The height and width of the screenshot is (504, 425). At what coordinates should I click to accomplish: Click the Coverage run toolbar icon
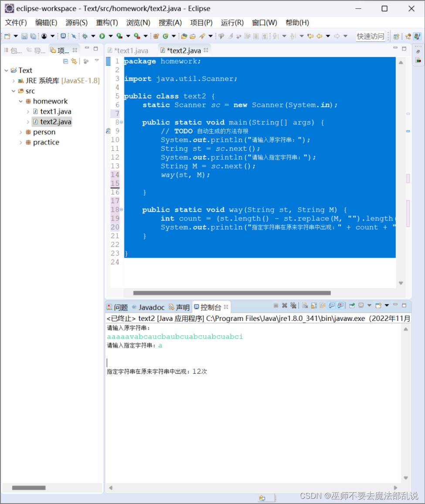coord(119,36)
